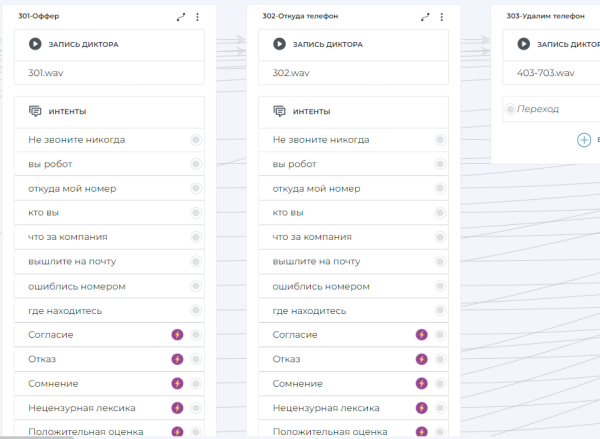This screenshot has height=439, width=600.
Task: Expand the 301-Оффер block to fullscreen
Action: (x=181, y=17)
